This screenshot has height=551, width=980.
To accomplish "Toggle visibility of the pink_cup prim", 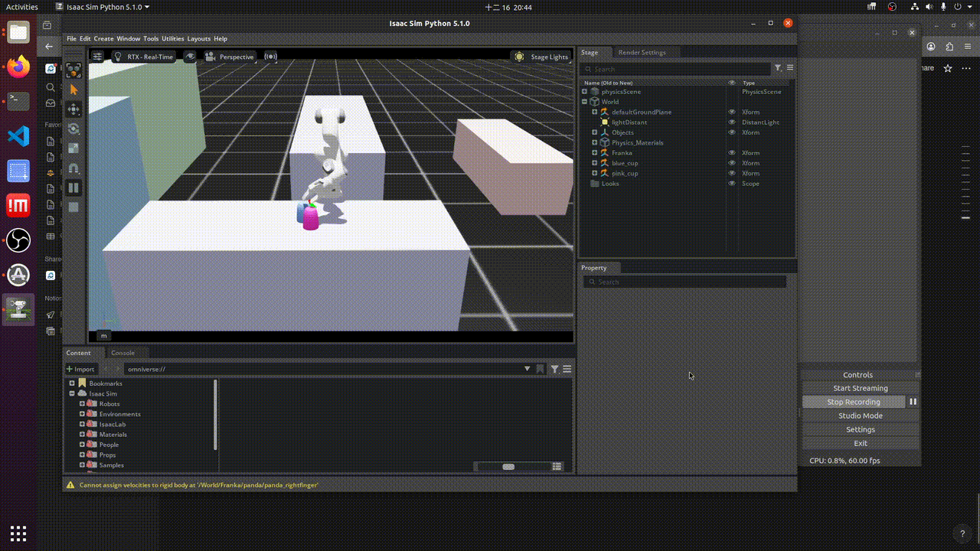I will [x=731, y=173].
